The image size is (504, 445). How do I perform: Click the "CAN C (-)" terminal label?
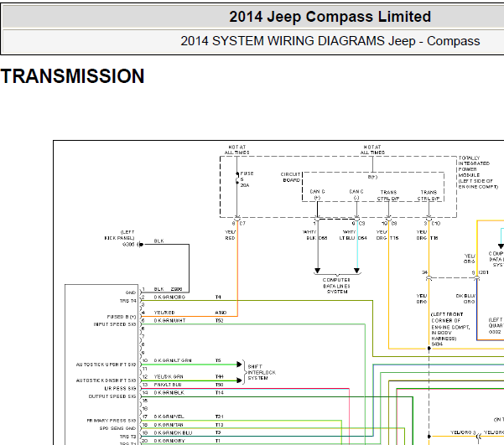pos(356,194)
